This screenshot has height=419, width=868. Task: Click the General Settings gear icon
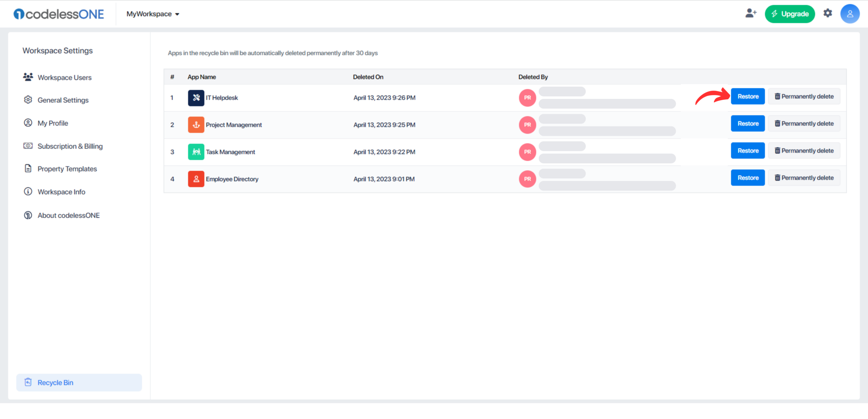click(28, 100)
